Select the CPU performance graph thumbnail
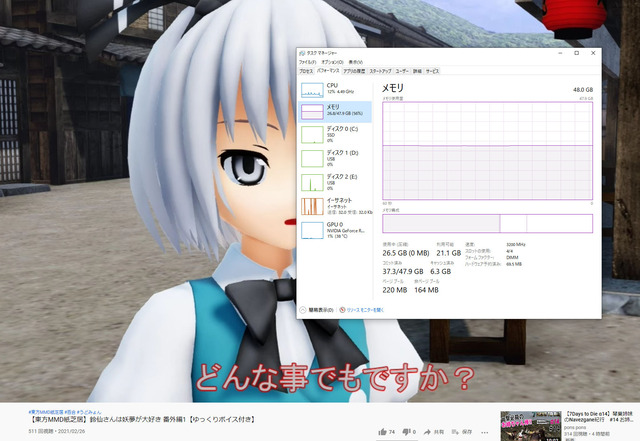Image resolution: width=640 pixels, height=441 pixels. coord(312,90)
